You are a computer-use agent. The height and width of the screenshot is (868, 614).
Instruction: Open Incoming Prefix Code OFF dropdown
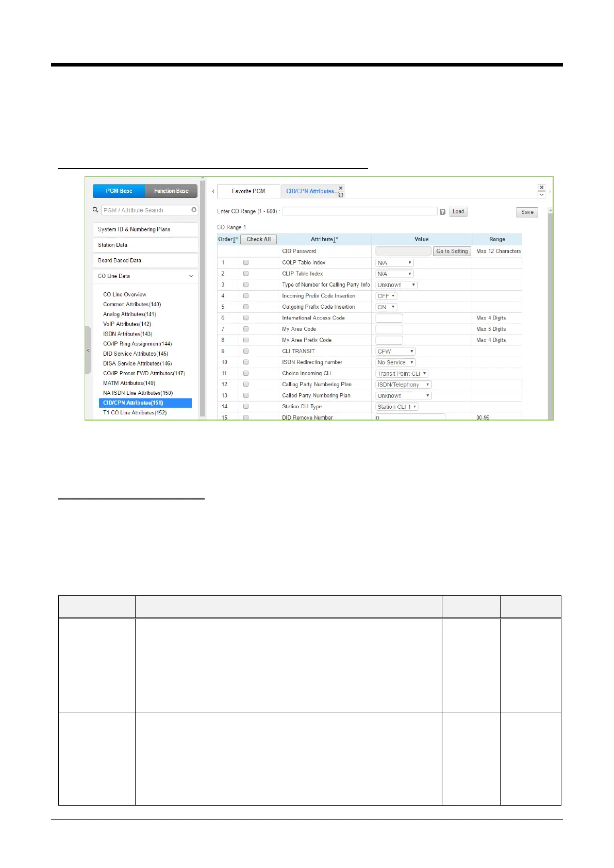[386, 296]
